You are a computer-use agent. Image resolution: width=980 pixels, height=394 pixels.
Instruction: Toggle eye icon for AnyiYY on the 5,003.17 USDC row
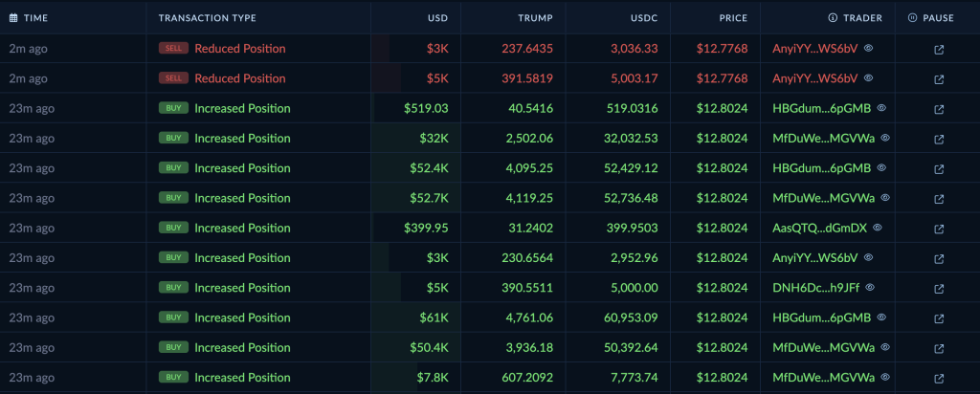868,77
